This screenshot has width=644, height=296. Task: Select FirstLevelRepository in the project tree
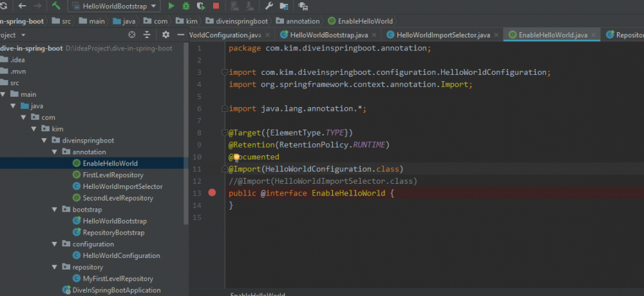(113, 175)
